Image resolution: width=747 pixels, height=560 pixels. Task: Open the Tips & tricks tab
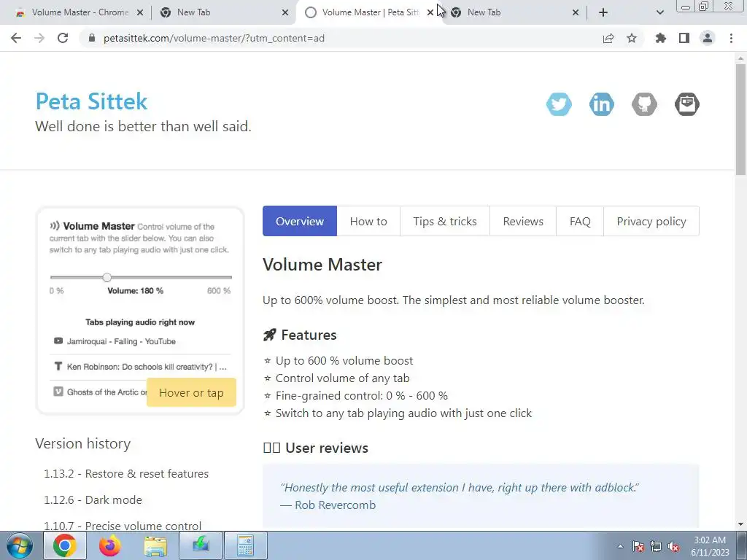point(445,221)
